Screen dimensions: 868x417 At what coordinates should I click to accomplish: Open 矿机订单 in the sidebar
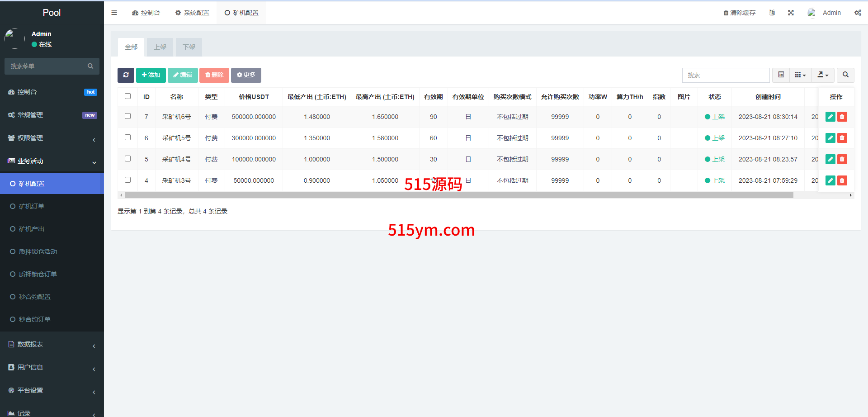[32, 206]
